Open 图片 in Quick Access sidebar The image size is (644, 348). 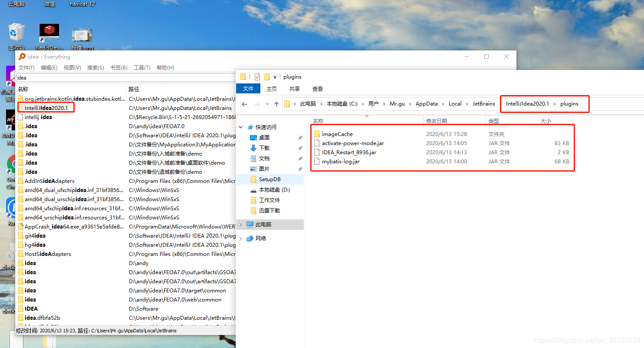click(264, 169)
